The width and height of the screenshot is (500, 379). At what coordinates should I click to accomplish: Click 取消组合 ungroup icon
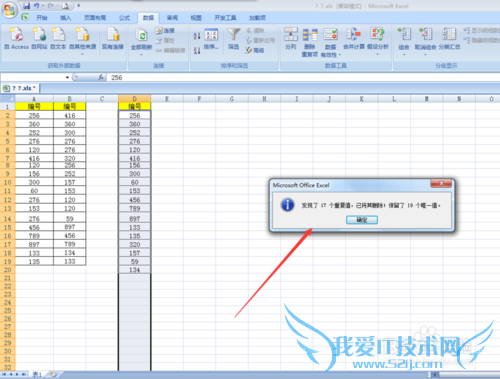(425, 39)
